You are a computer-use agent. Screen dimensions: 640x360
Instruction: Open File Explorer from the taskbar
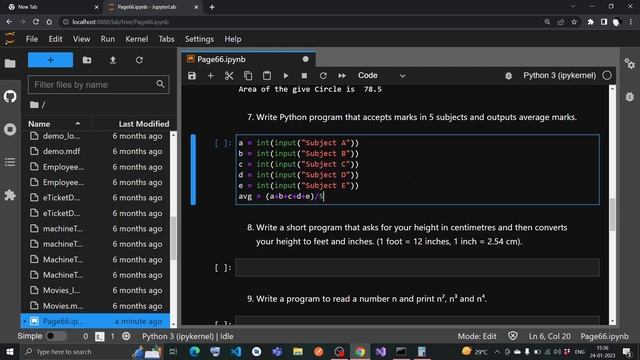click(298, 351)
